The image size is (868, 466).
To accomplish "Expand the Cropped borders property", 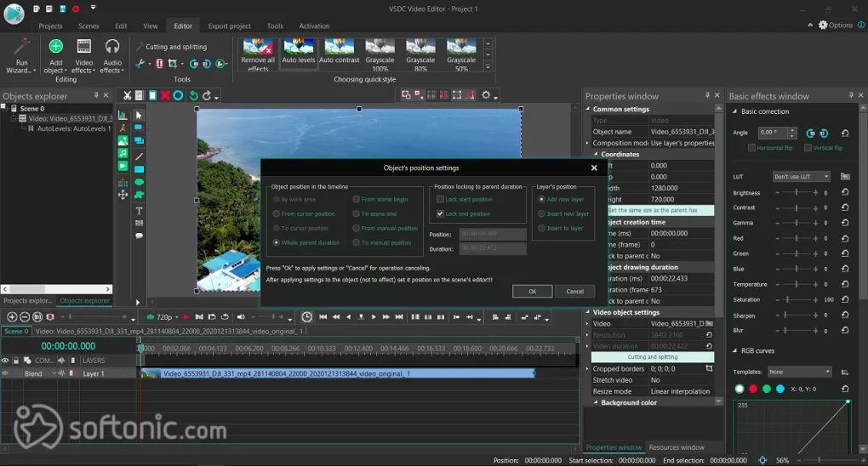I will coord(588,368).
